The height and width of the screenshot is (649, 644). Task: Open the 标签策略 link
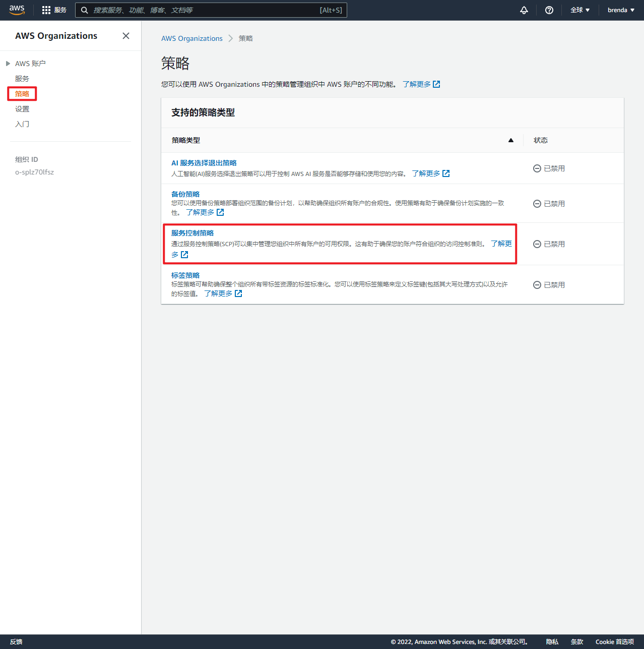point(185,275)
